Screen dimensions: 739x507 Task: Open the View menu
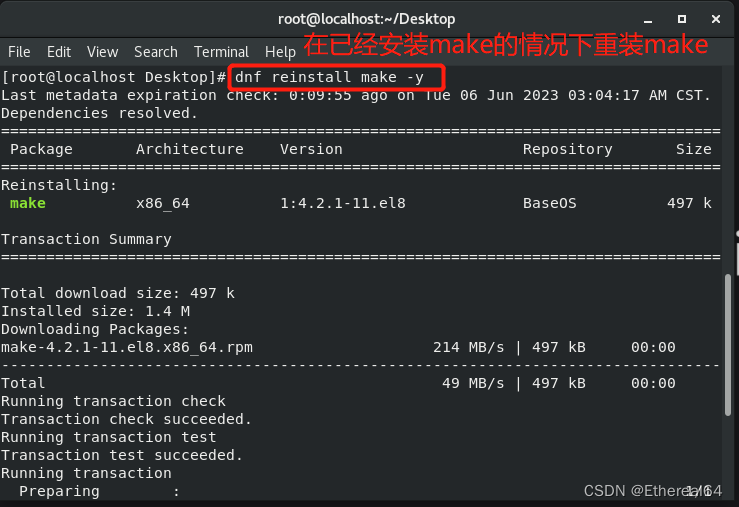(x=102, y=52)
